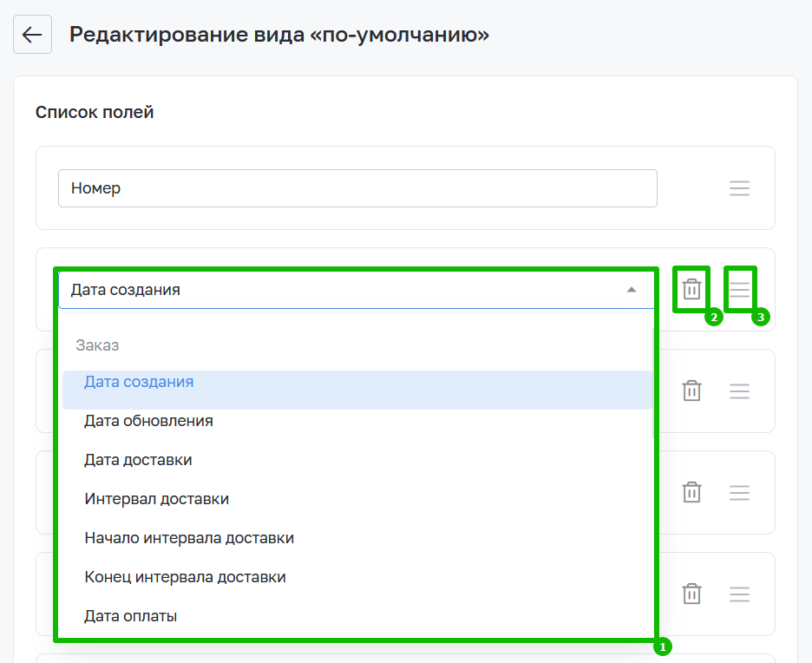Click the Заказ group header text
812x663 pixels.
pos(97,345)
